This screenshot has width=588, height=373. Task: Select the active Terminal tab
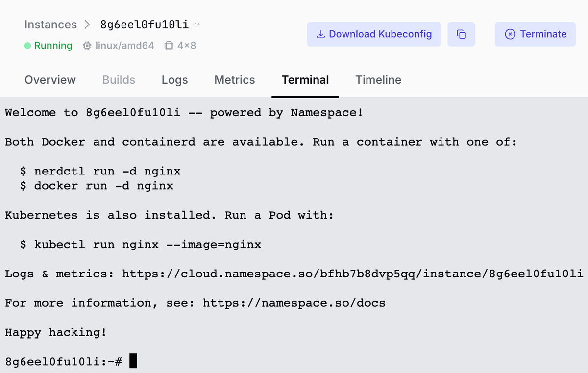tap(305, 80)
